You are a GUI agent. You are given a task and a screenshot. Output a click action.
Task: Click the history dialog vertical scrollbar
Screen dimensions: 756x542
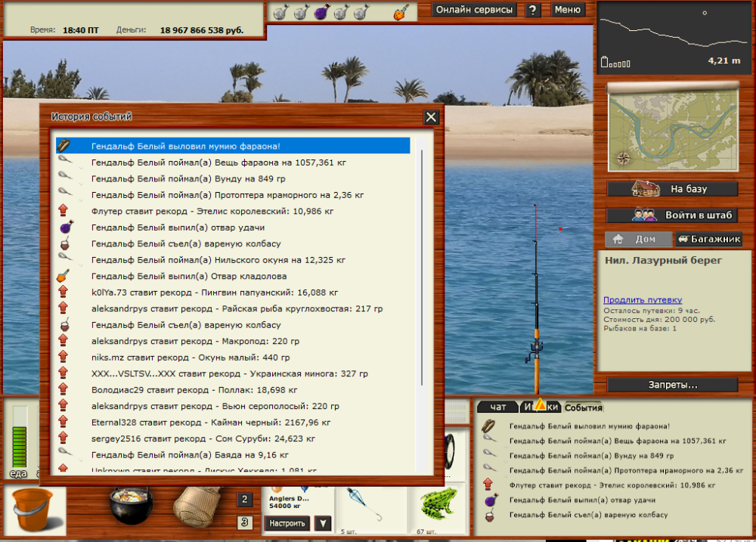pyautogui.click(x=422, y=268)
